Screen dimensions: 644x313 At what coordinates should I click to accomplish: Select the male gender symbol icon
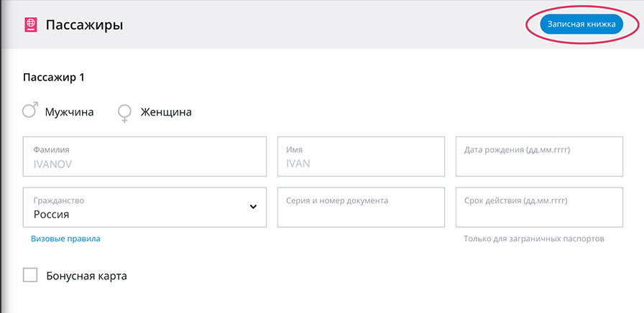30,110
